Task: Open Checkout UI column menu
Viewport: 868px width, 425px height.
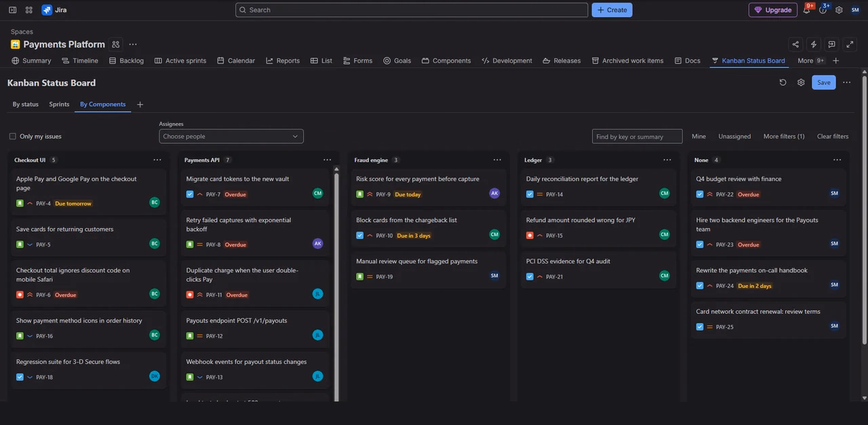Action: (x=157, y=160)
